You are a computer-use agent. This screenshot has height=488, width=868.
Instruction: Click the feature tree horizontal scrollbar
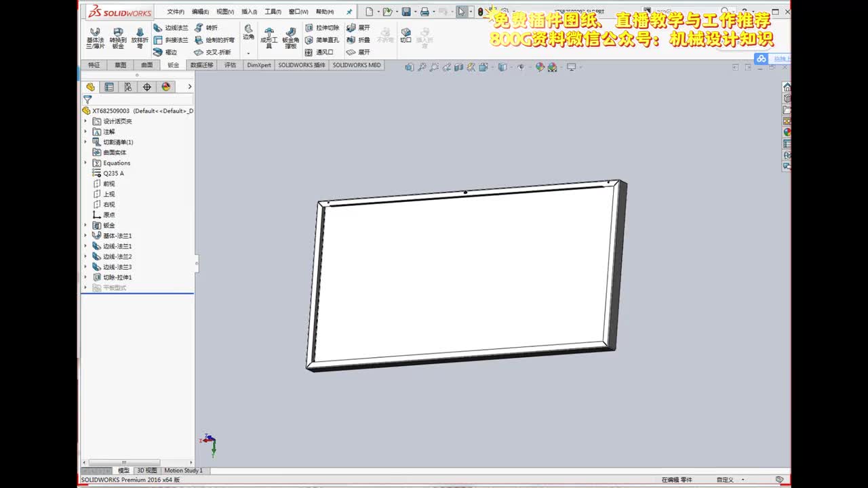pos(123,462)
